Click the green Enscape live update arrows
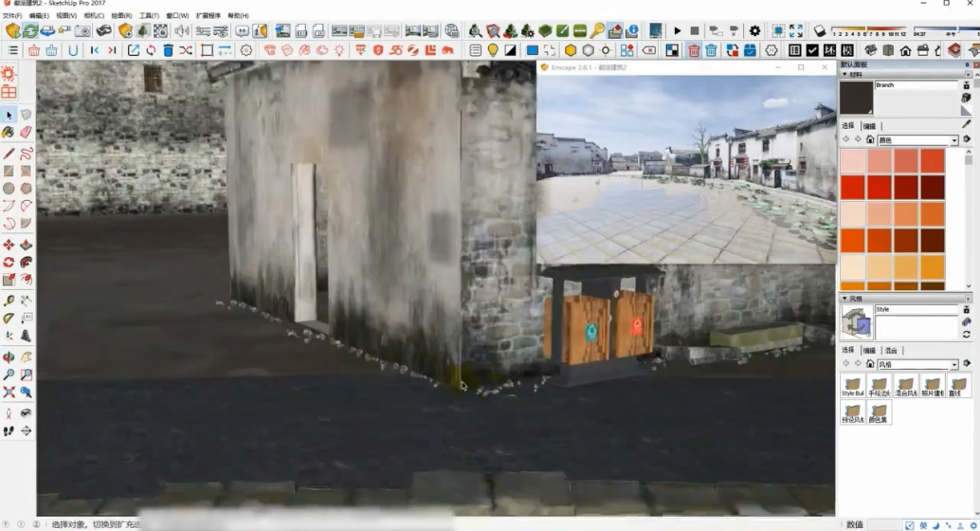Image resolution: width=980 pixels, height=531 pixels. coord(30,30)
